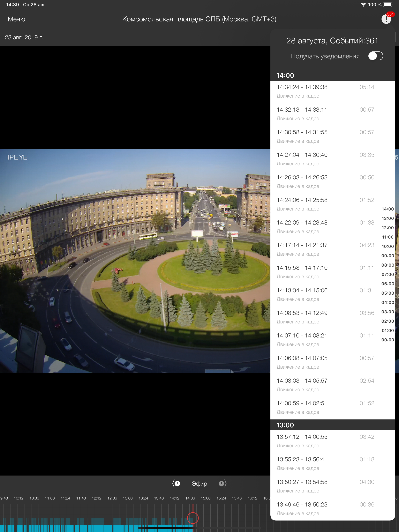Jump to 03:00 in the hour index
399x532 pixels.
pyautogui.click(x=388, y=312)
